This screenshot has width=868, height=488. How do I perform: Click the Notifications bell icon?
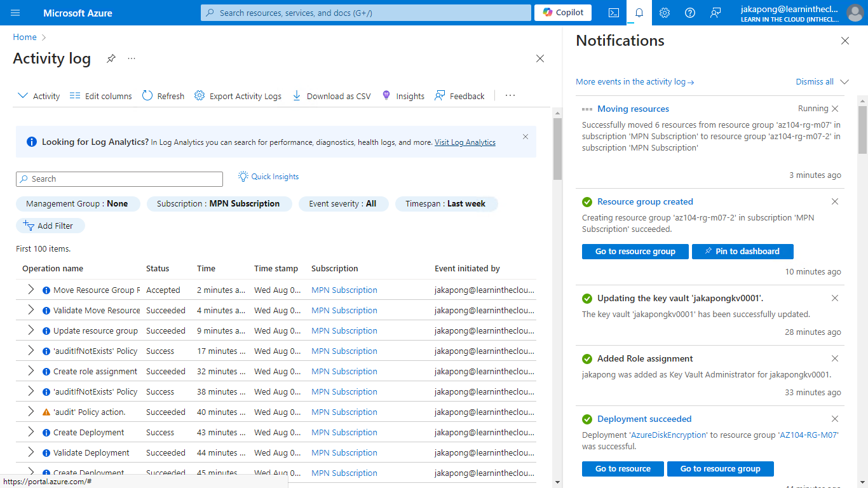coord(639,13)
